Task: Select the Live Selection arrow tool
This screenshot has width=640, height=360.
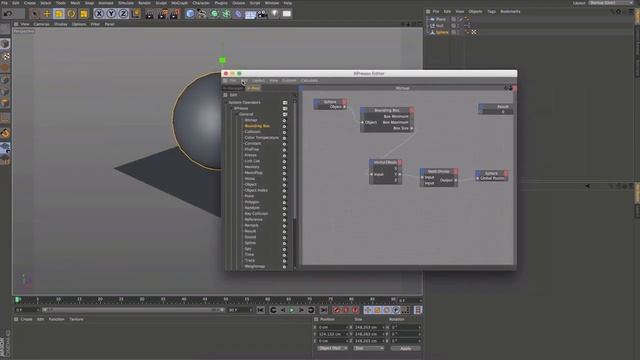Action: click(x=35, y=14)
